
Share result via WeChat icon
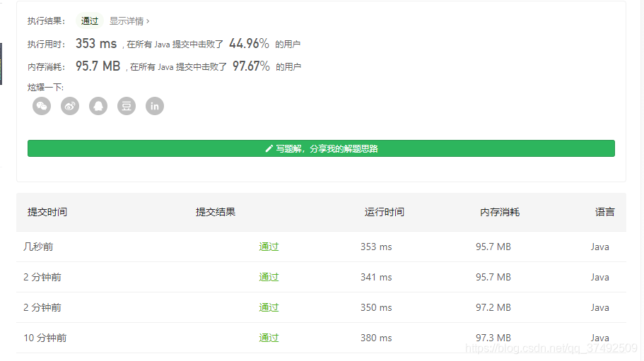coord(42,106)
